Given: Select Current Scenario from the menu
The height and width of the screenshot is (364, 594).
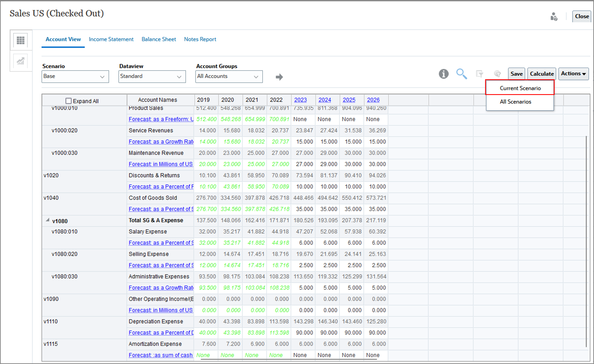Looking at the screenshot, I should [520, 88].
